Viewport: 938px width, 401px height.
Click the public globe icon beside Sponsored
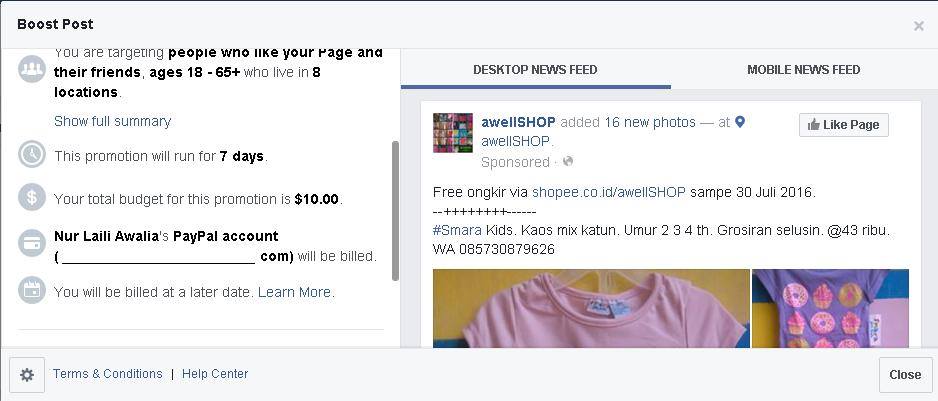tap(568, 162)
